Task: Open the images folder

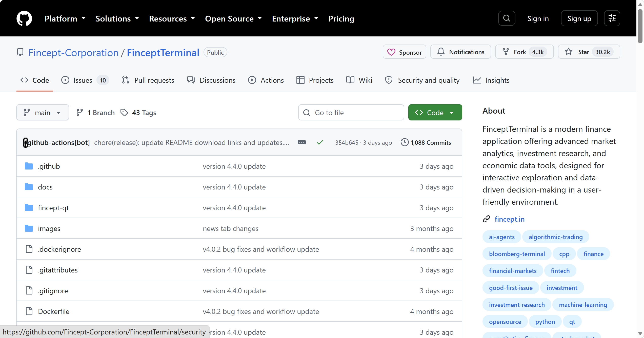Action: coord(49,228)
